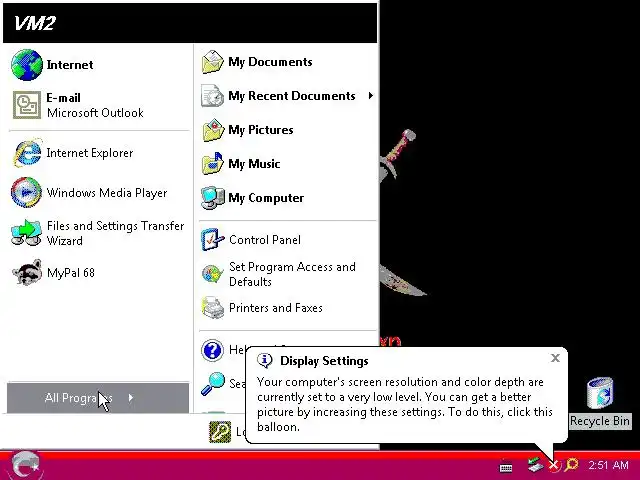Screen dimensions: 640x480
Task: Click the Display Settings balloon message text
Action: tap(404, 404)
